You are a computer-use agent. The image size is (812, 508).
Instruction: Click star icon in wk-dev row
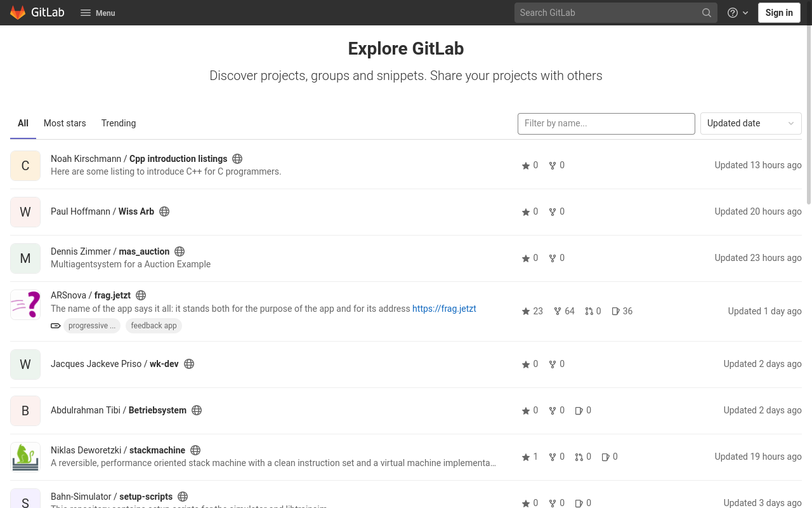click(526, 364)
